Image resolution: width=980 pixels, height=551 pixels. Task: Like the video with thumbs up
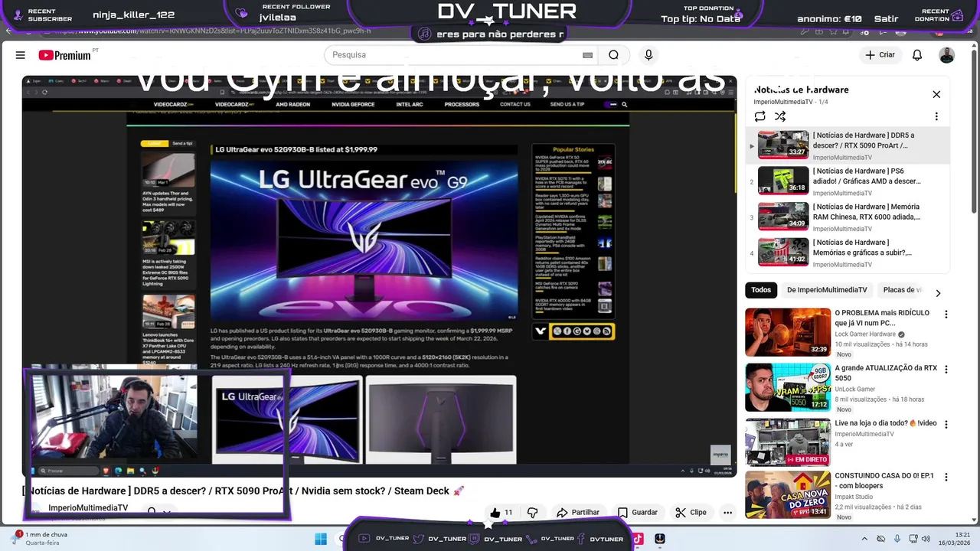[501, 513]
